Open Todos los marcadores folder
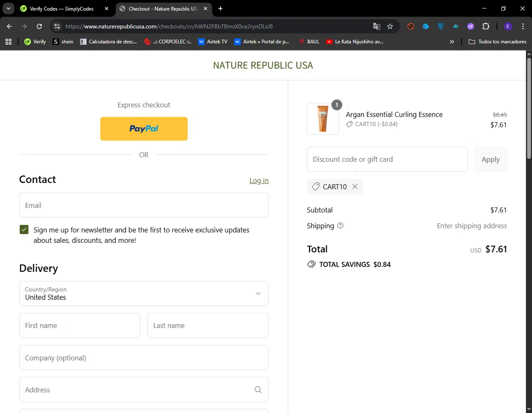This screenshot has height=413, width=532. tap(497, 42)
